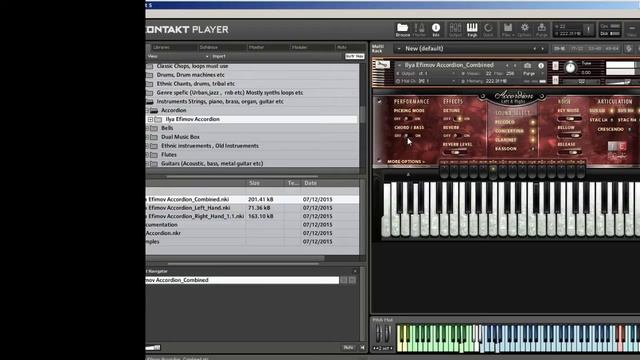Click the Quick-load icon

[x=488, y=29]
